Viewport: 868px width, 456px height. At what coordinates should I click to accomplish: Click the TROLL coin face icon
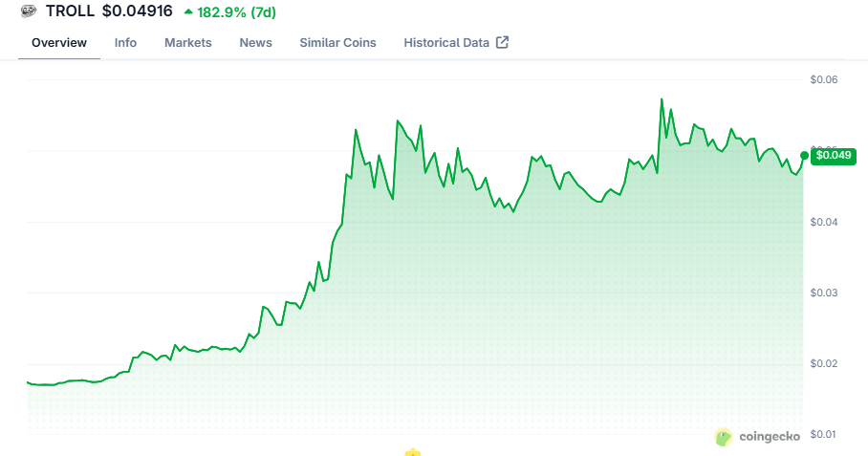[29, 11]
